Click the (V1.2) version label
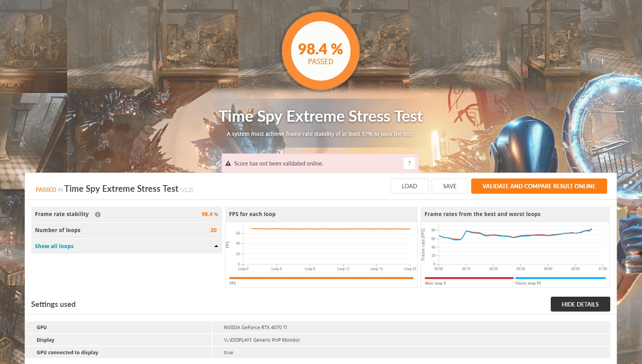This screenshot has height=364, width=642. tap(186, 190)
